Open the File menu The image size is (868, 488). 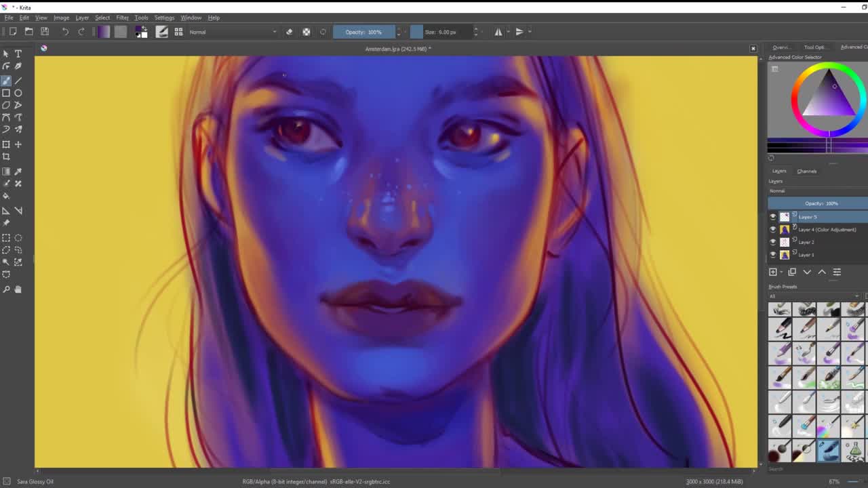coord(9,18)
